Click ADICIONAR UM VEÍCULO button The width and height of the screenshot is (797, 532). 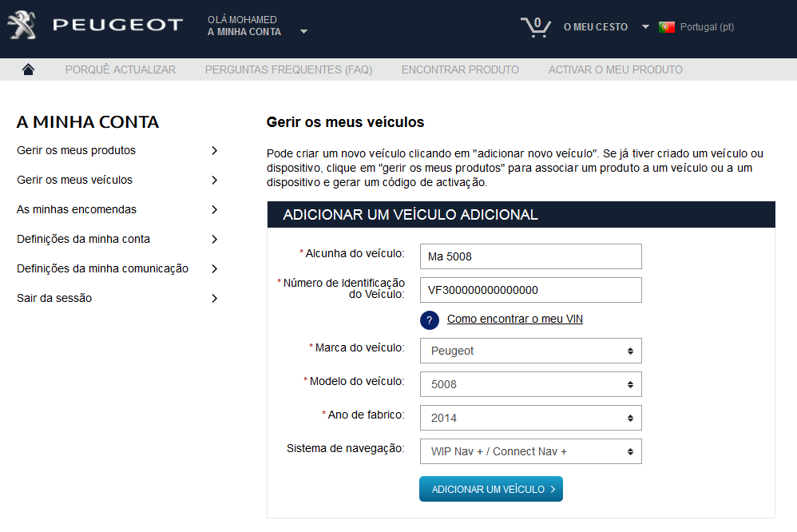(491, 490)
